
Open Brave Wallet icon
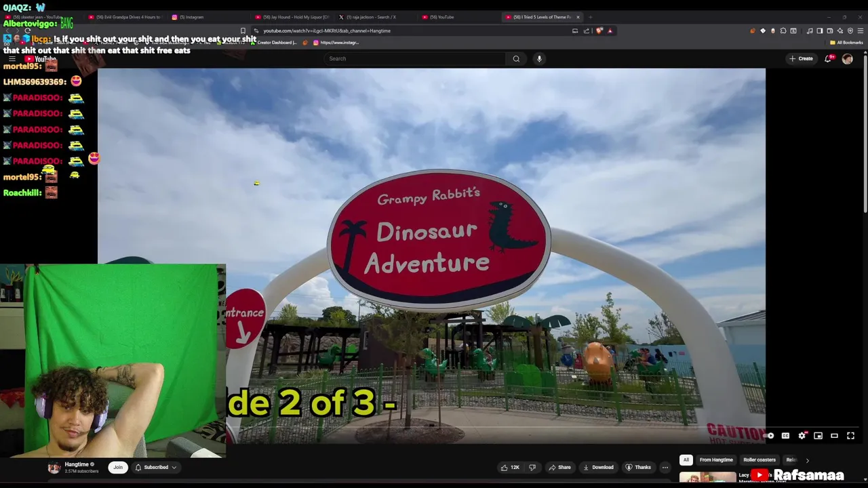point(829,30)
